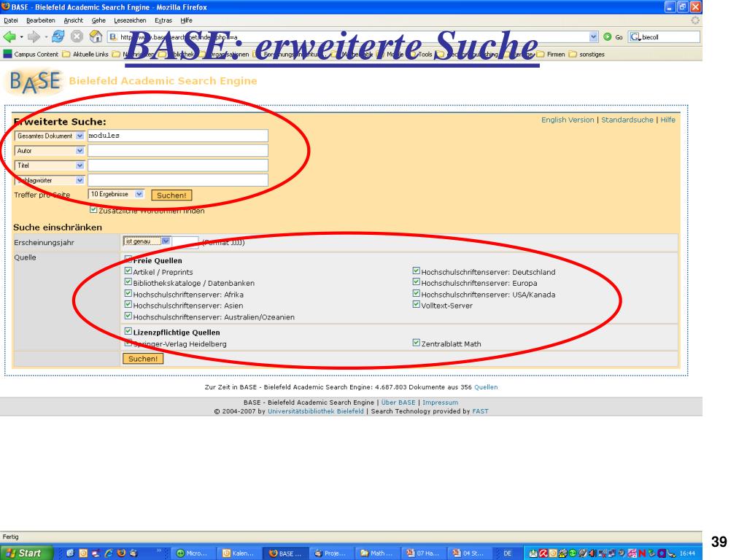Launch Firefox from quick launch bar

[121, 553]
